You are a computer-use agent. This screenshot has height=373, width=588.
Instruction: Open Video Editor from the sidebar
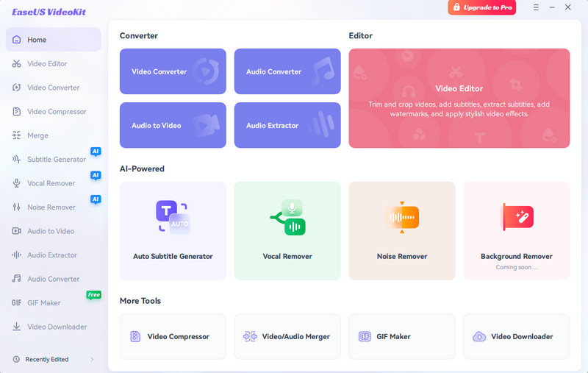[x=53, y=63]
